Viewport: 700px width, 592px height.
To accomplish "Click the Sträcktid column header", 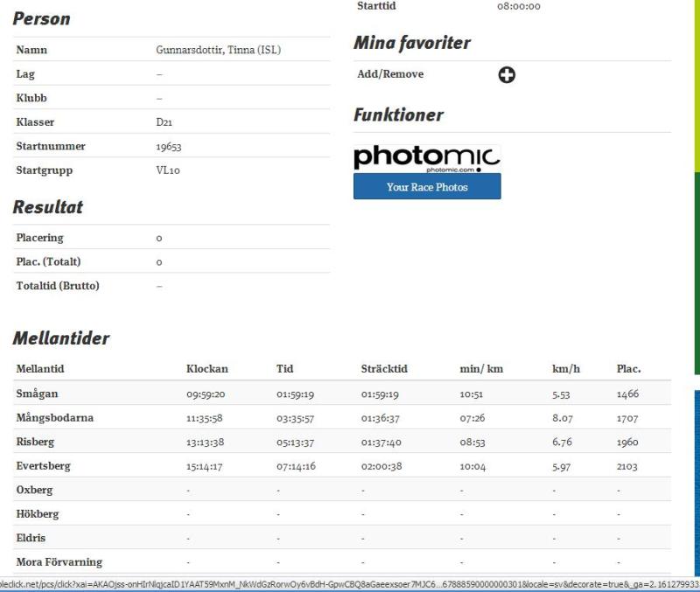I will tap(384, 368).
